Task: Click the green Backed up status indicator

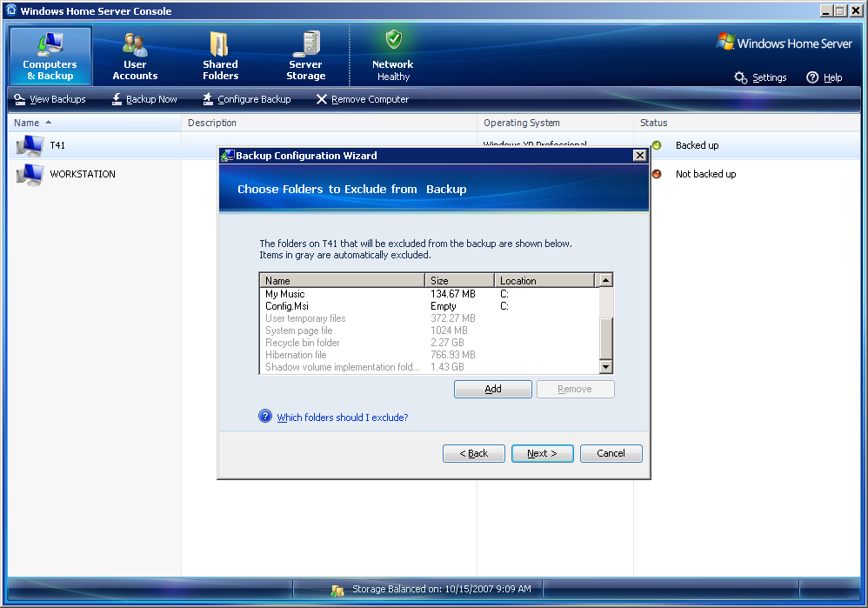Action: click(x=657, y=145)
